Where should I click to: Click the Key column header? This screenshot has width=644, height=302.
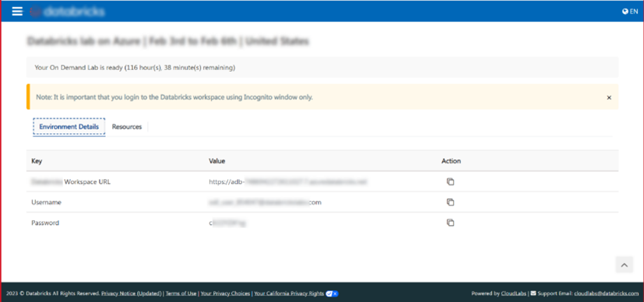[37, 161]
